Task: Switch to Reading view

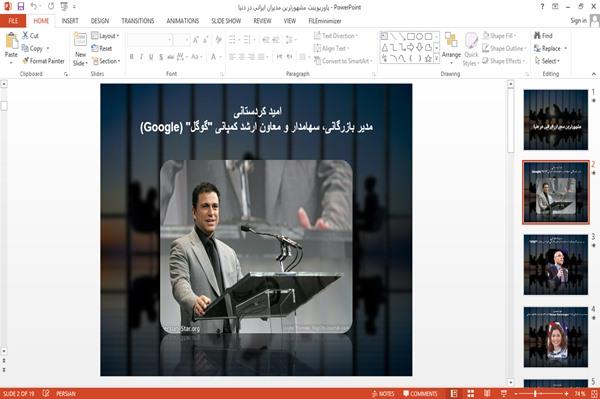Action: (x=487, y=394)
